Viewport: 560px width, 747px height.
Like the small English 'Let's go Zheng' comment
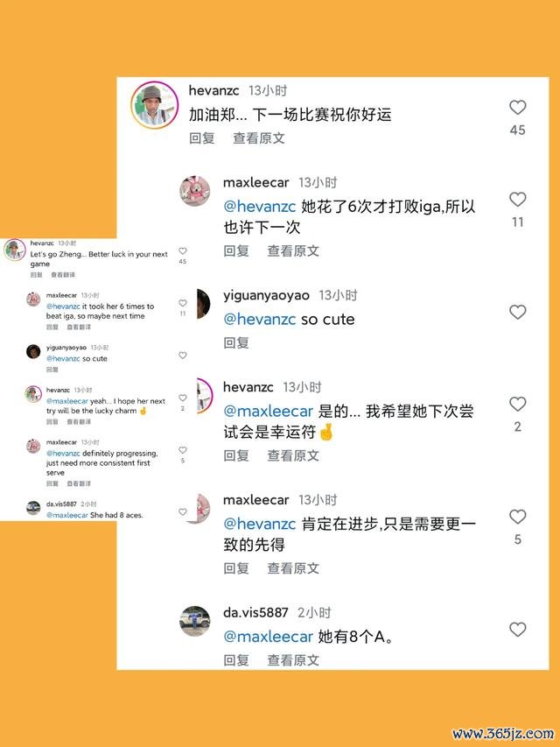click(x=182, y=251)
